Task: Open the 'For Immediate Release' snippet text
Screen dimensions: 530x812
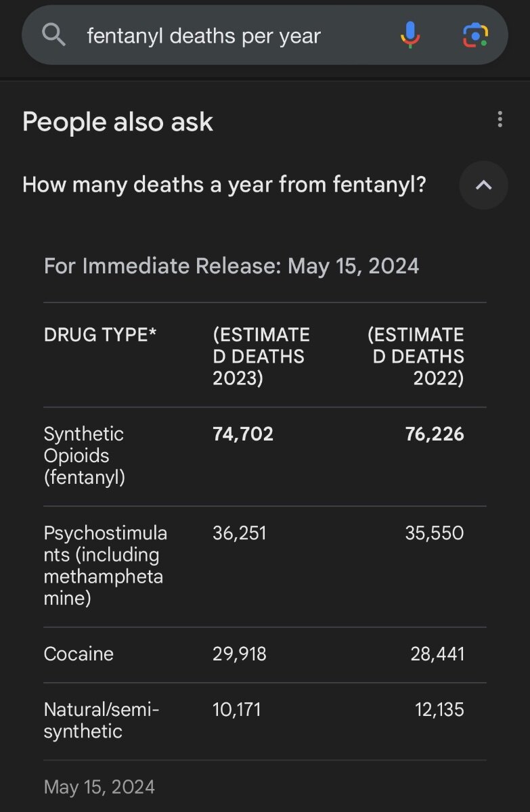Action: pos(231,266)
